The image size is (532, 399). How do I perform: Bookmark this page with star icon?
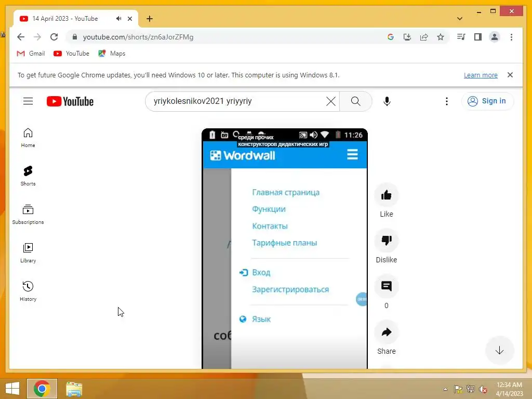441,37
